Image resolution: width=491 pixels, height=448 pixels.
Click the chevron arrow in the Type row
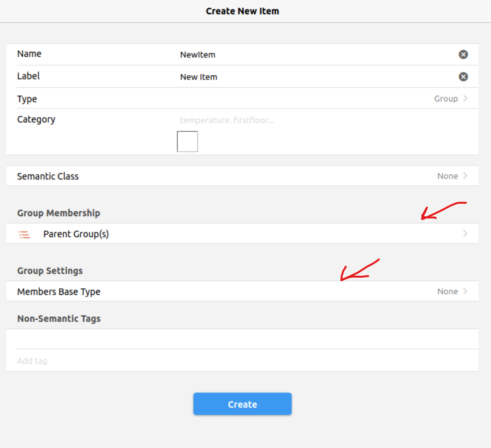click(x=465, y=98)
